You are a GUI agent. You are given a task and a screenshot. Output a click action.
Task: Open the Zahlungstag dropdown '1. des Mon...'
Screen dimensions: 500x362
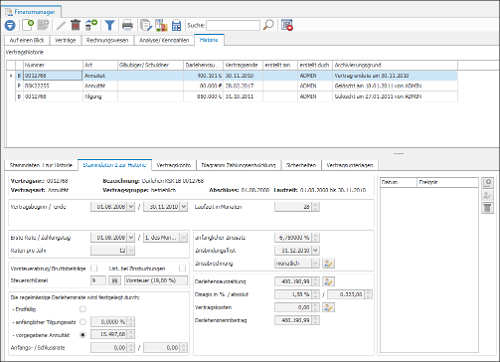pos(184,238)
